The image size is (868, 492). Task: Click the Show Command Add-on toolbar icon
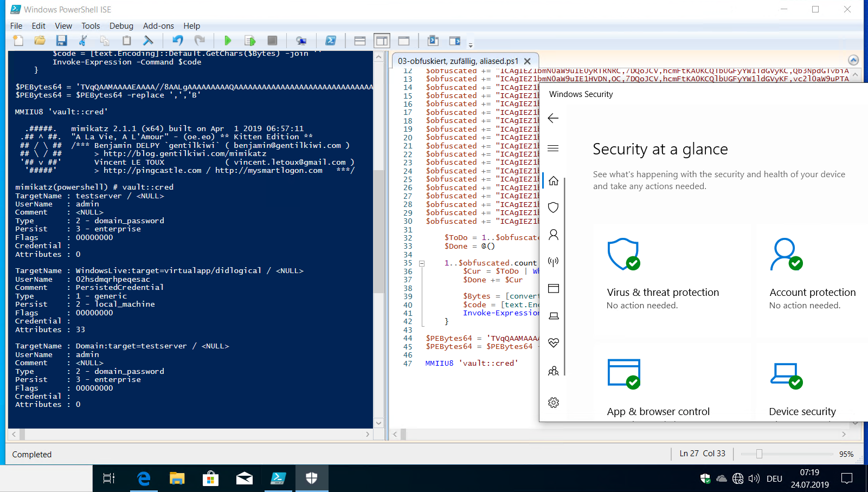(x=455, y=41)
